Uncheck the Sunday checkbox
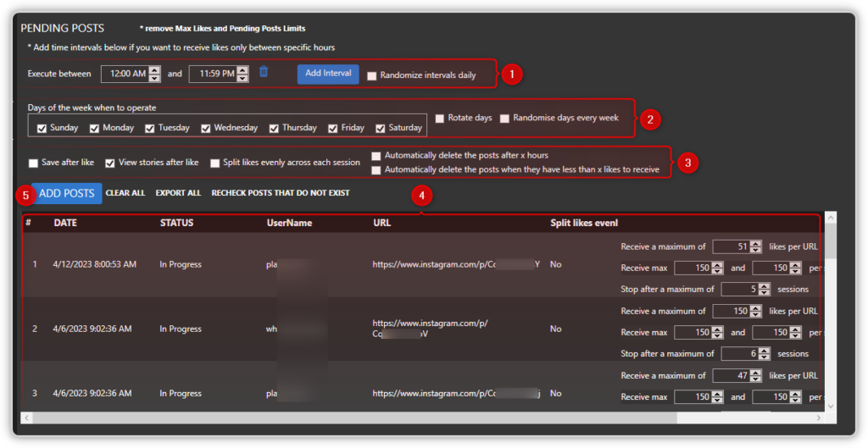868x448 pixels. click(x=42, y=129)
